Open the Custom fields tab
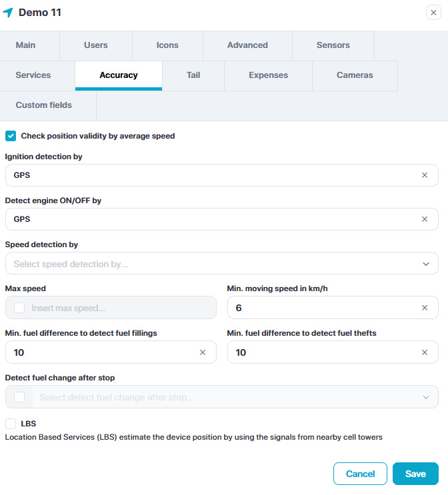The height and width of the screenshot is (495, 448). click(43, 105)
